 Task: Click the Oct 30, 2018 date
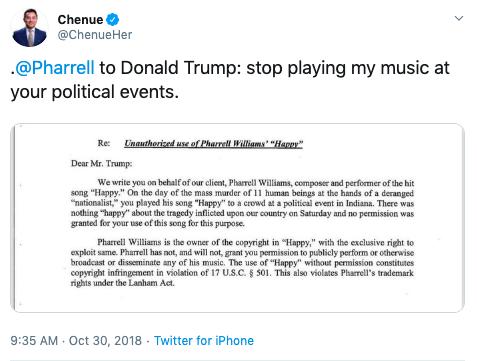coord(105,341)
